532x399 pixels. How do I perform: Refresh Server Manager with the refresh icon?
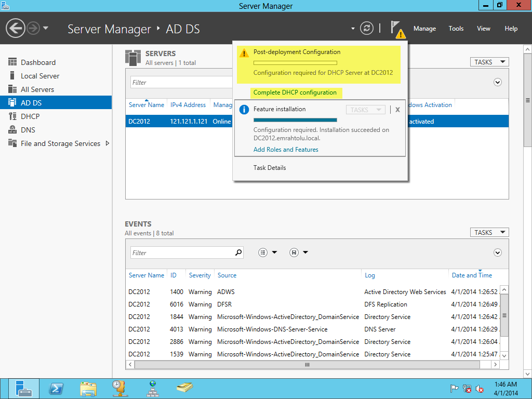(366, 28)
